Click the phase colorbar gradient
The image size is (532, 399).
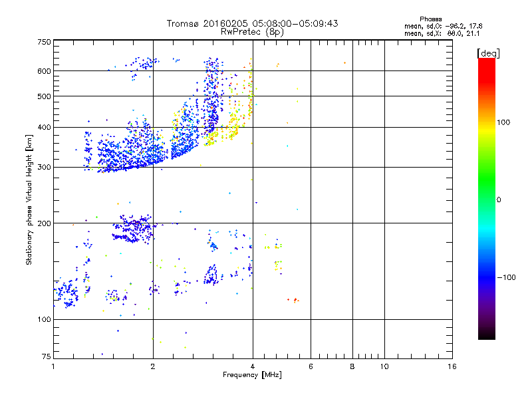pyautogui.click(x=487, y=198)
